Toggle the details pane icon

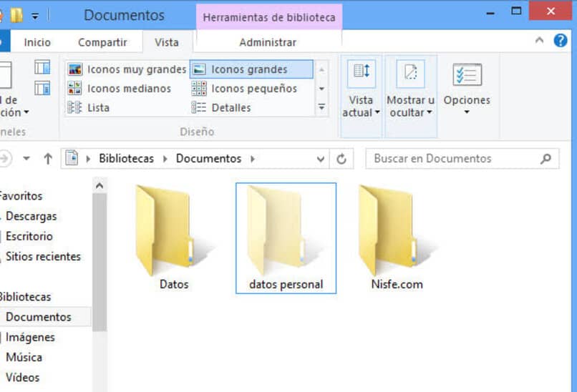tap(42, 89)
